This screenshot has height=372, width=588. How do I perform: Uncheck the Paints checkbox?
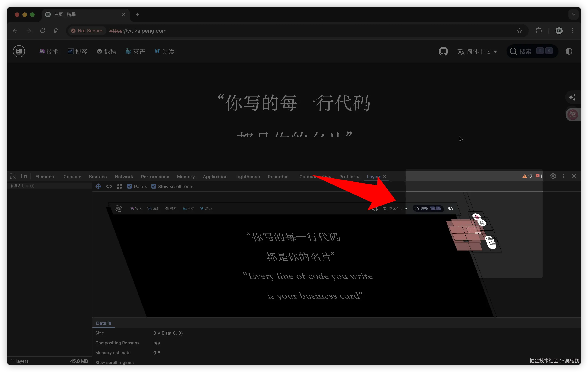coord(130,186)
